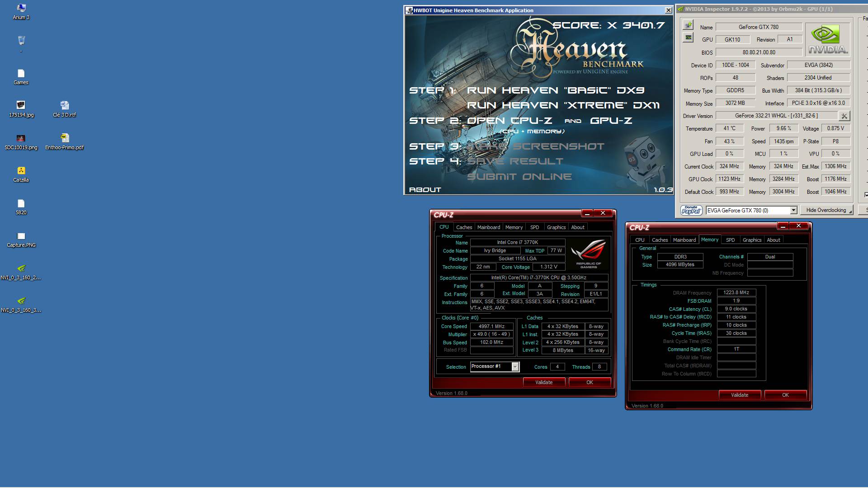Screen dimensions: 868x488
Task: Select the NVI_0_3_160_2 Nvidia file
Action: [x=21, y=272]
